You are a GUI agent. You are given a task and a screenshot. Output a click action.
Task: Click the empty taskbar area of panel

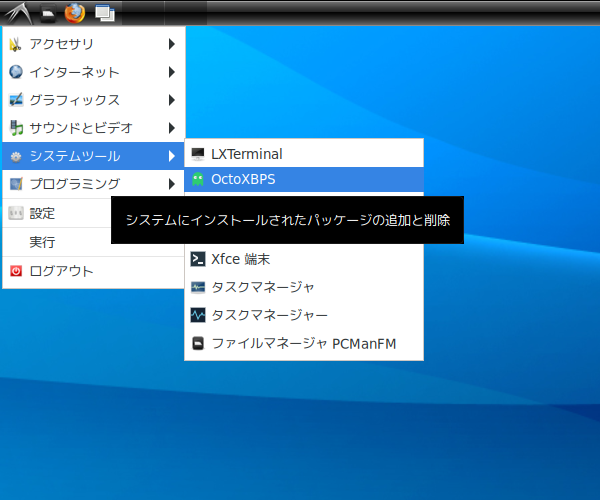[x=402, y=13]
